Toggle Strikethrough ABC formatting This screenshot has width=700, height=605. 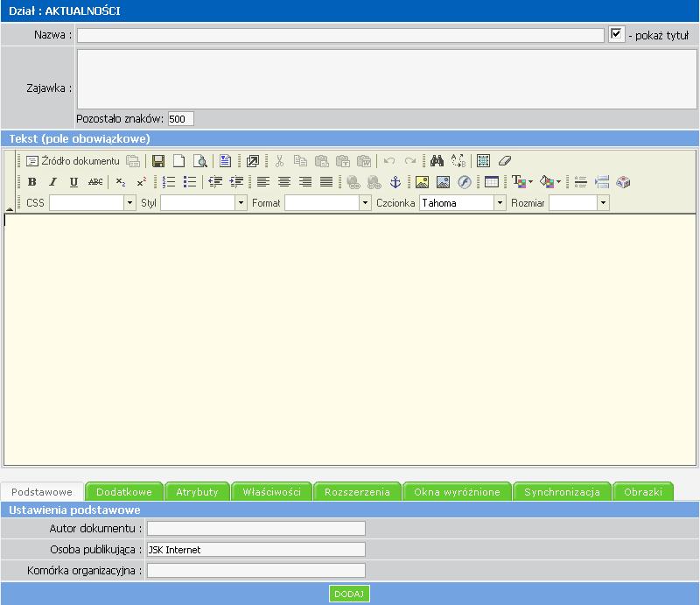coord(95,182)
